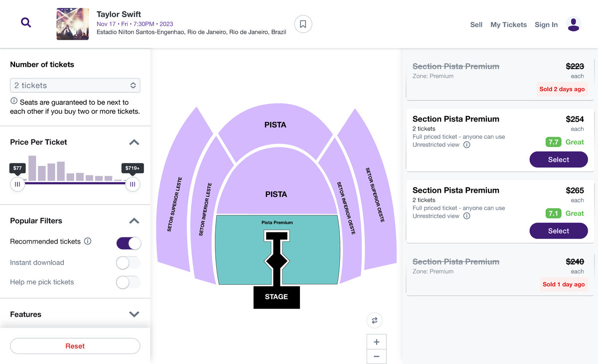Open the number of tickets dropdown
The height and width of the screenshot is (364, 598).
75,85
